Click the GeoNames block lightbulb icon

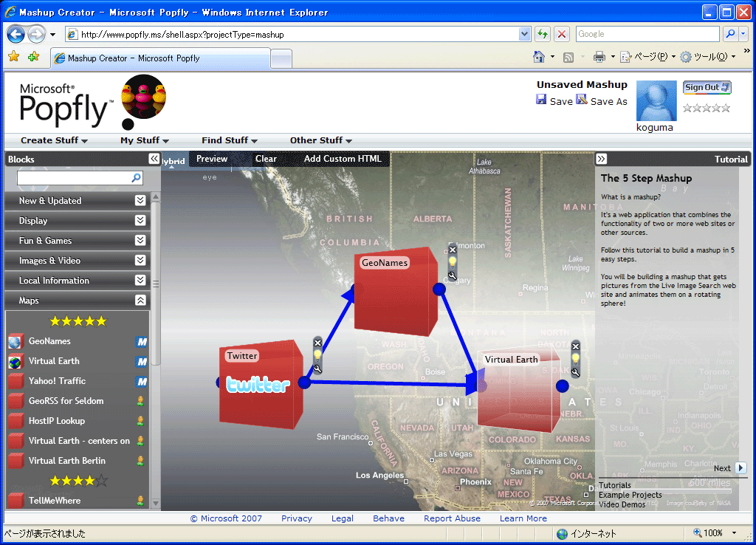(453, 262)
